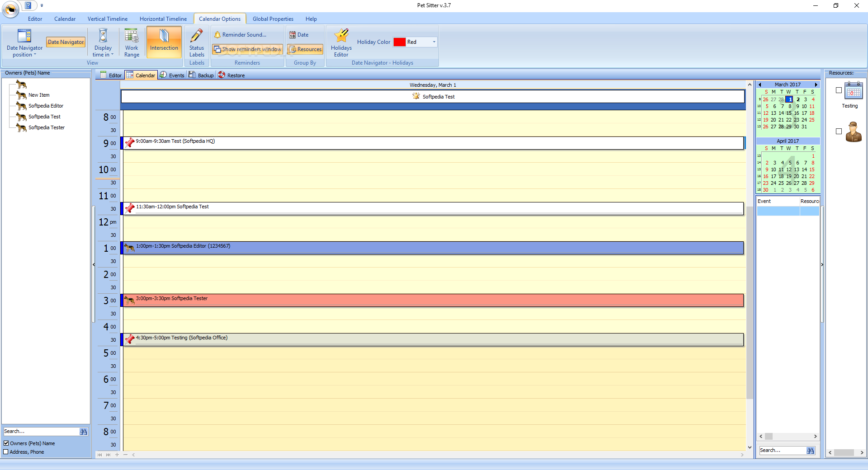Select the 3:00pm Softpedia Tester event
This screenshot has width=868, height=470.
(433, 300)
